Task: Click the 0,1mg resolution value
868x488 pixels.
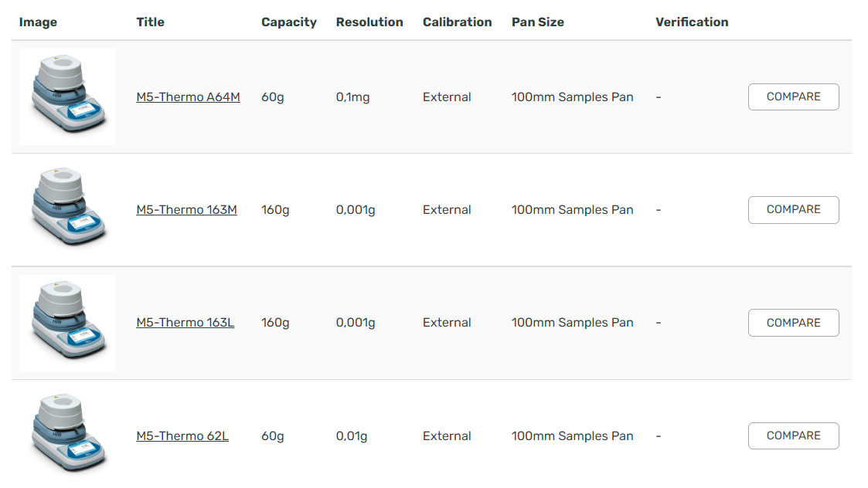Action: point(352,97)
